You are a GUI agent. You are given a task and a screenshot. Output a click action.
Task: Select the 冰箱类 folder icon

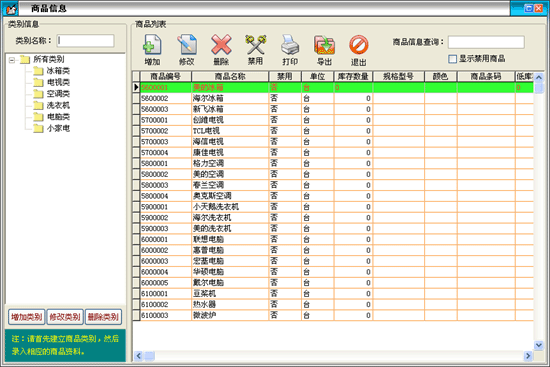(x=38, y=71)
